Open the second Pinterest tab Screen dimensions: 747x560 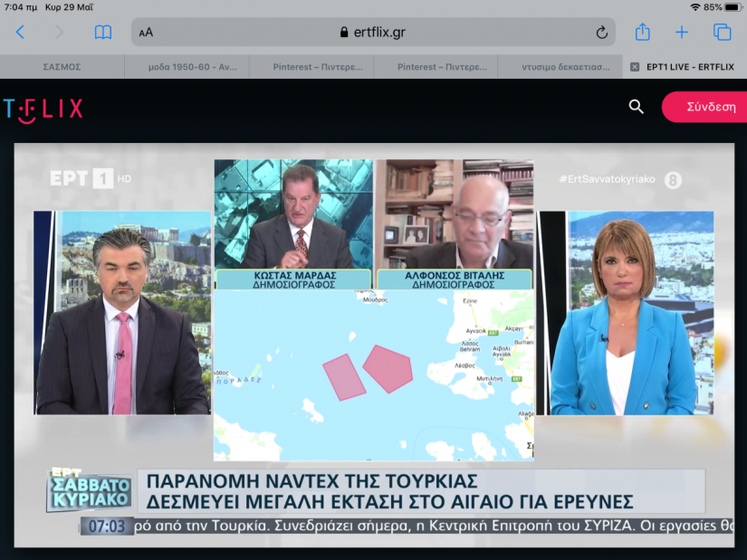(x=435, y=66)
